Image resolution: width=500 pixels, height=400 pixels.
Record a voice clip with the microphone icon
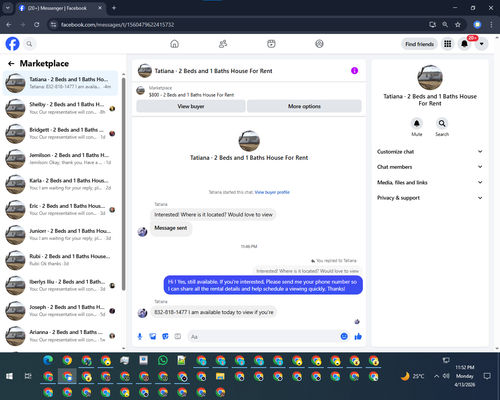(x=140, y=336)
